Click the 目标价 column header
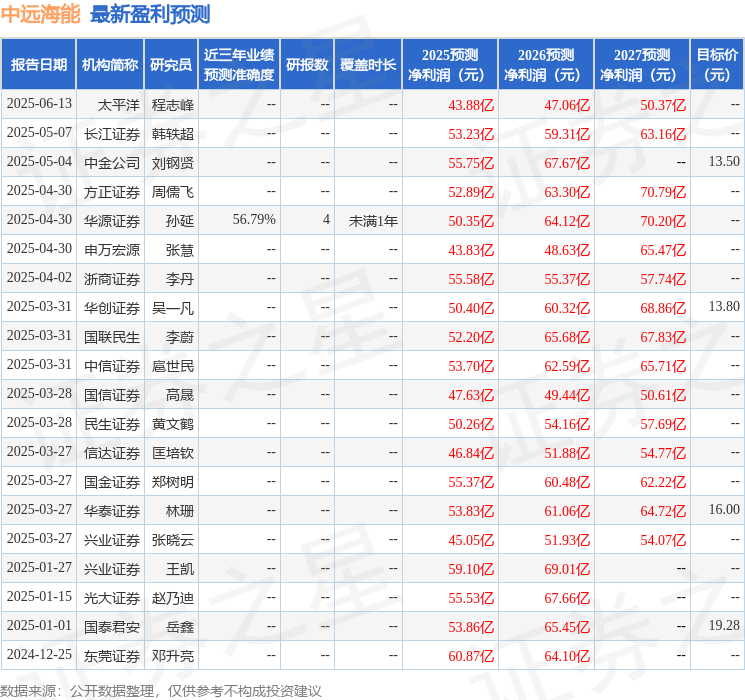Image resolution: width=745 pixels, height=700 pixels. [717, 65]
